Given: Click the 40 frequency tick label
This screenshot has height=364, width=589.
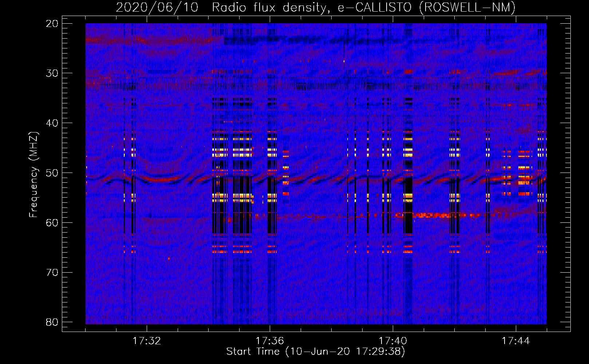Looking at the screenshot, I should 52,123.
